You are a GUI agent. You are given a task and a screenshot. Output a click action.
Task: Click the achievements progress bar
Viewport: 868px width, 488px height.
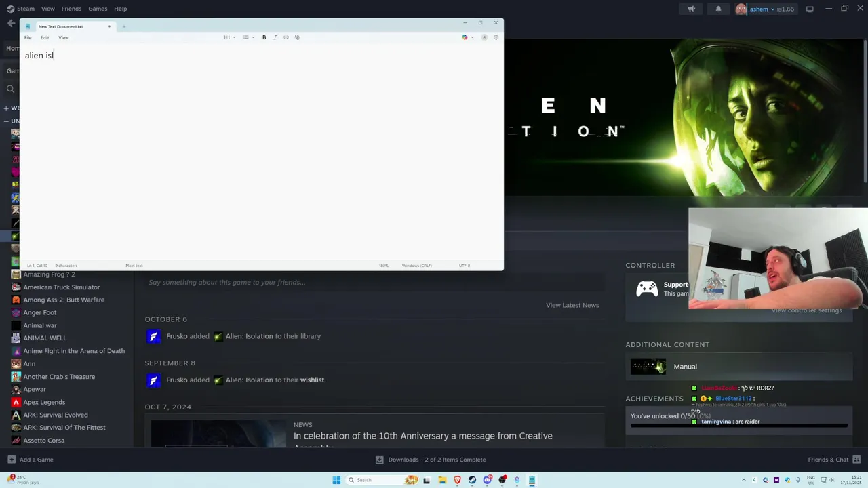pyautogui.click(x=739, y=426)
